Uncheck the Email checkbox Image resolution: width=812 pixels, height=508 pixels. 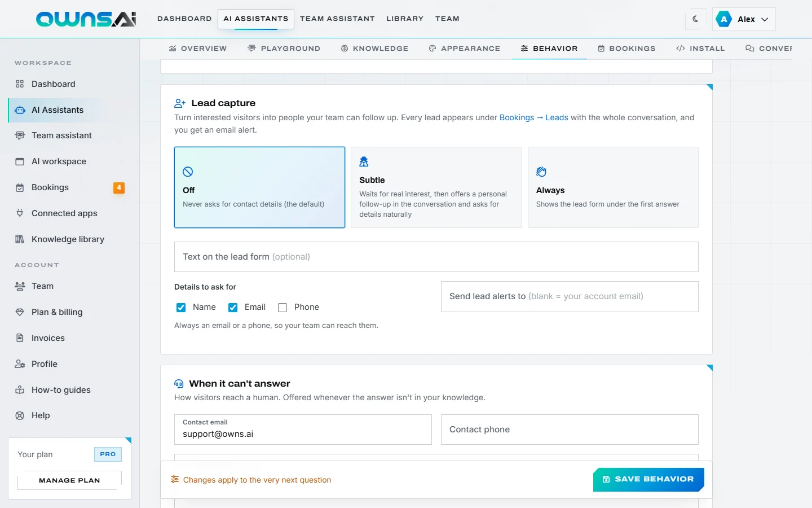[x=233, y=308]
